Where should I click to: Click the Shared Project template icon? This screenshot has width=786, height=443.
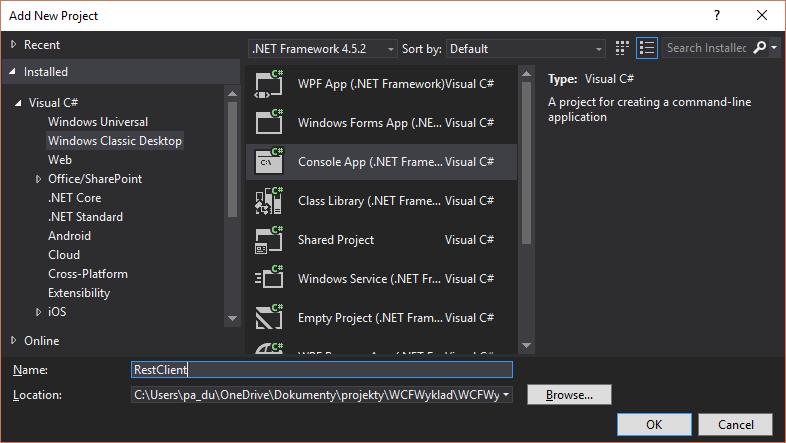269,240
